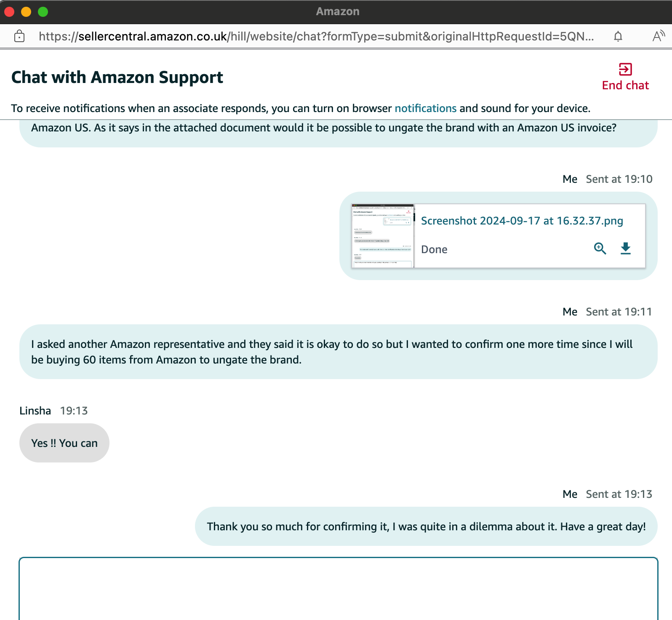672x620 pixels.
Task: Click the attached screenshot thumbnail preview
Action: pyautogui.click(x=383, y=236)
